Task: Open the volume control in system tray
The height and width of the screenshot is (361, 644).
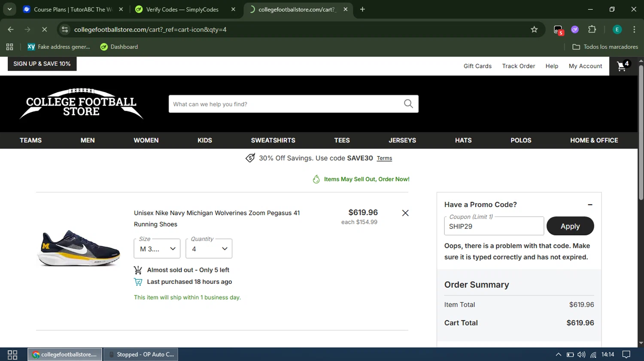Action: [x=581, y=355]
